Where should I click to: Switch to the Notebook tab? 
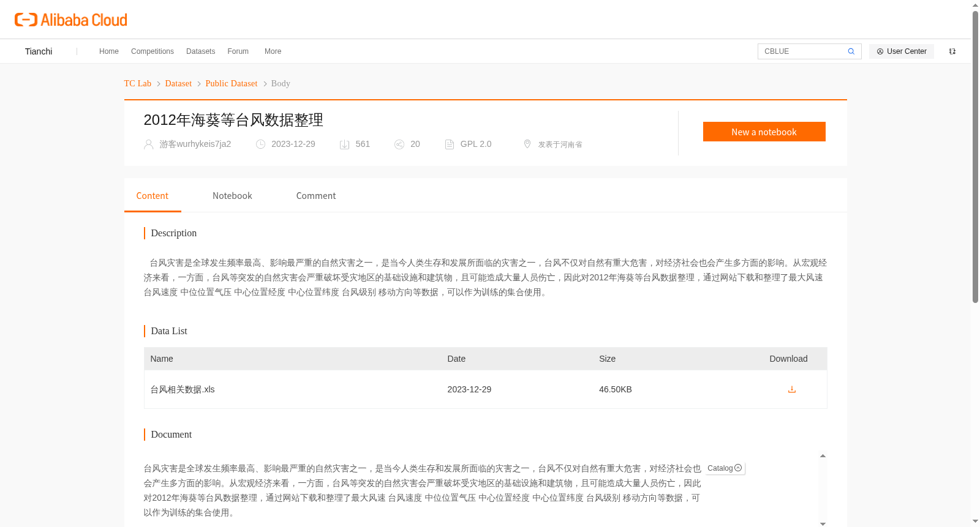click(232, 196)
